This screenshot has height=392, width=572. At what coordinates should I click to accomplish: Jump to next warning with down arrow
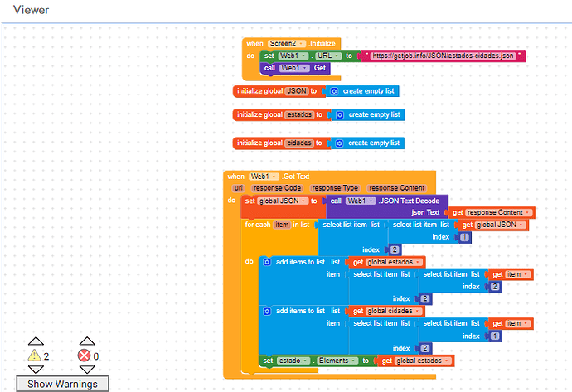[36, 370]
